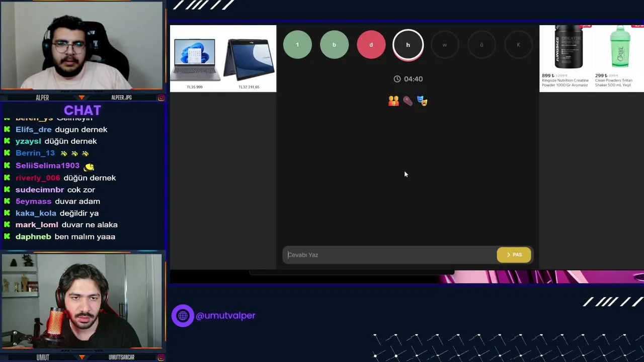Click the message "değildir ya"
This screenshot has height=362, width=644.
(79, 213)
